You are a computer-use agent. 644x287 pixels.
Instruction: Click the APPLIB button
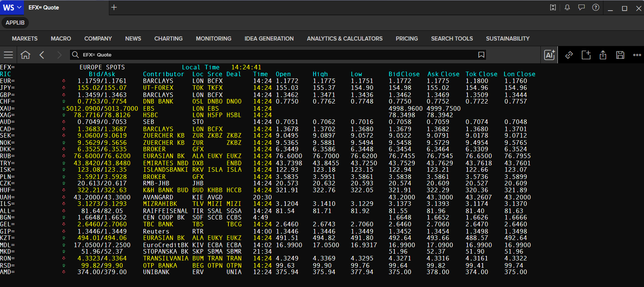[15, 23]
